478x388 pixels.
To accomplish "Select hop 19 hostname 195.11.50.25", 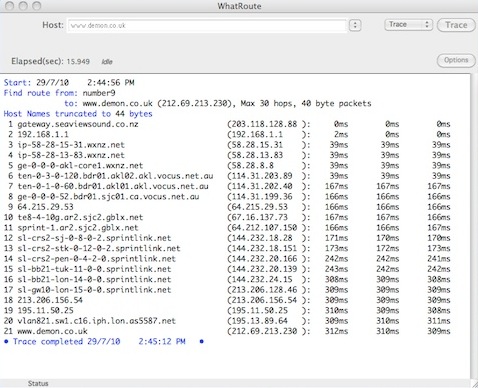I will (x=45, y=310).
